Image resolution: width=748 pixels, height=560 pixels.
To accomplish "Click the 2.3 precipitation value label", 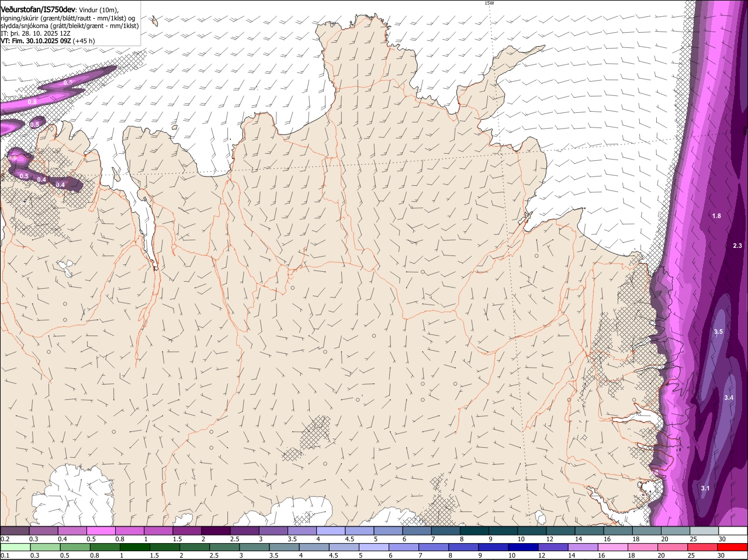I will coord(737,246).
